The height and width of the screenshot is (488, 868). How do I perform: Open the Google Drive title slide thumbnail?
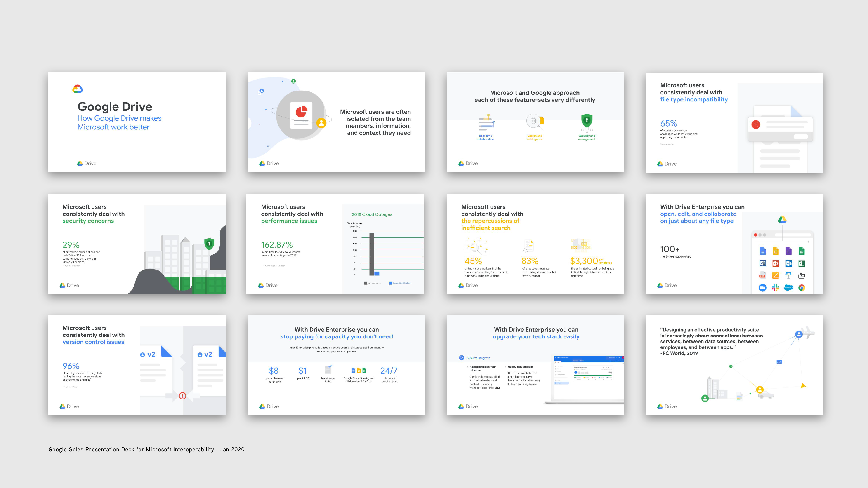[137, 122]
